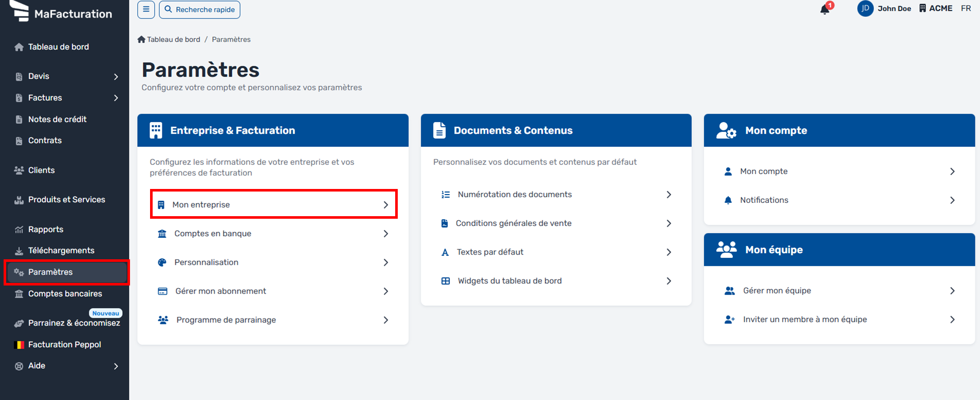The height and width of the screenshot is (400, 980).
Task: Click the Mon équipe header group icon
Action: coord(727,250)
